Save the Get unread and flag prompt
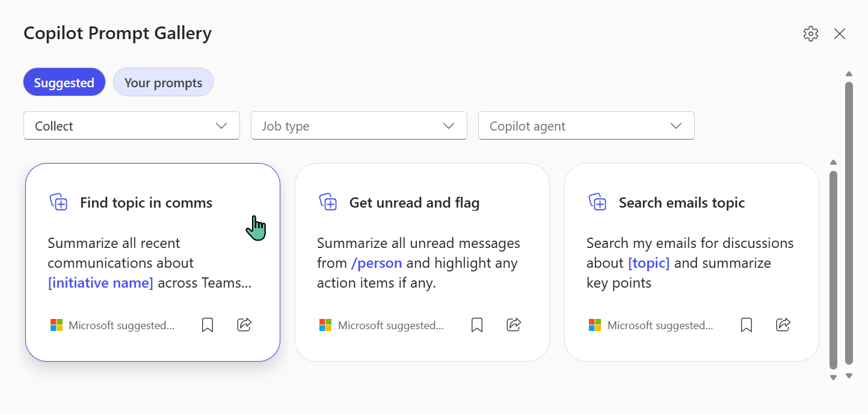Viewport: 868px width, 414px height. click(x=477, y=325)
